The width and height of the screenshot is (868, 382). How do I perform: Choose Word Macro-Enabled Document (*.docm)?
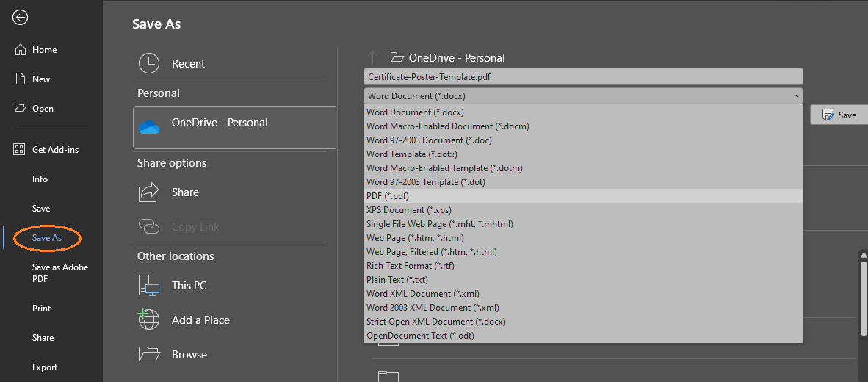[583, 126]
